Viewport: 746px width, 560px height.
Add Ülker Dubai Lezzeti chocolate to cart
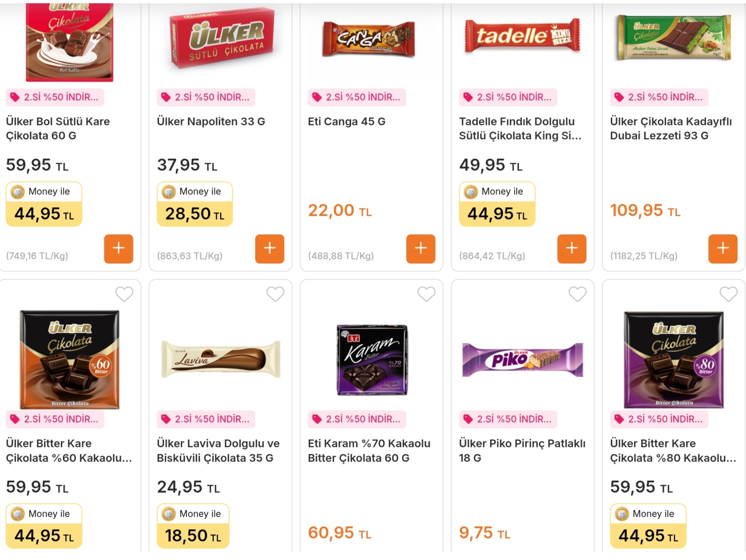click(723, 248)
